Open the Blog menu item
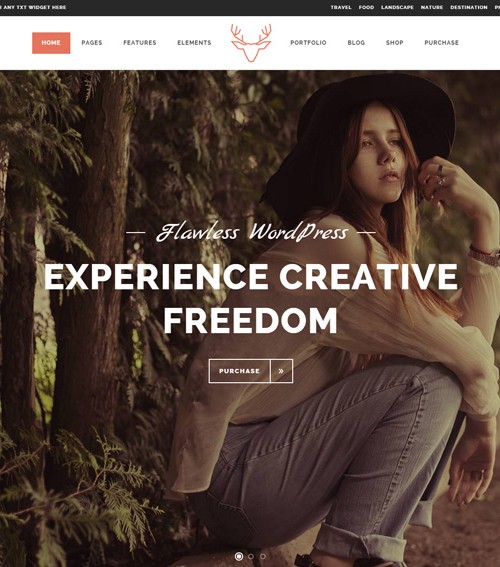 pyautogui.click(x=356, y=43)
